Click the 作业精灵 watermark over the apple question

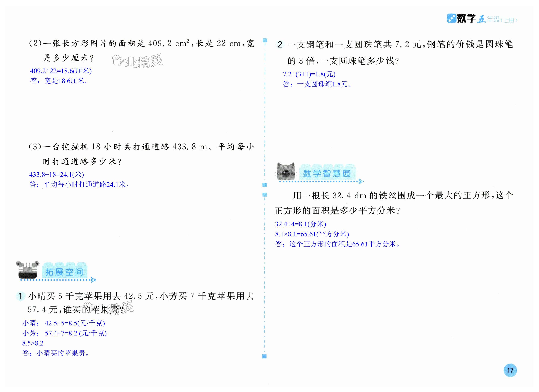[x=108, y=308]
